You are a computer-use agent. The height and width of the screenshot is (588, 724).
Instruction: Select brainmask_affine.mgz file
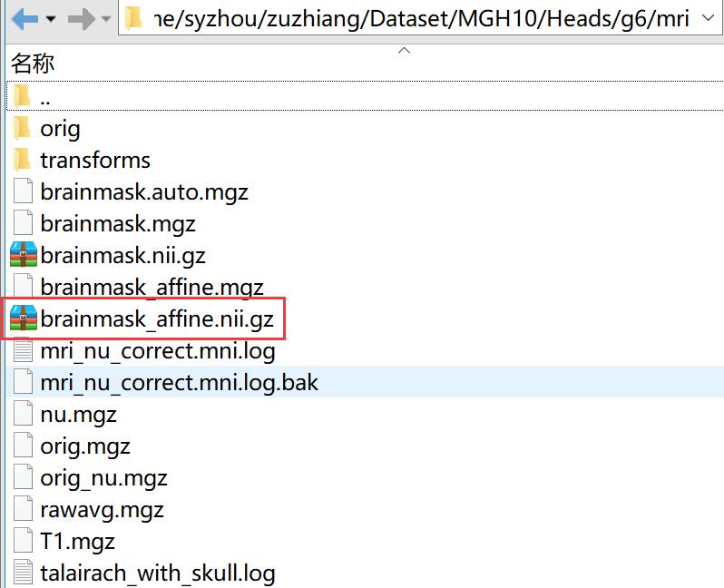pyautogui.click(x=152, y=288)
